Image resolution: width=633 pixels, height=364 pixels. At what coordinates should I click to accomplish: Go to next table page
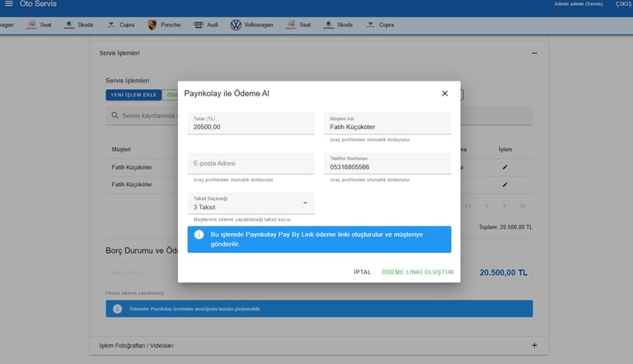(x=504, y=206)
